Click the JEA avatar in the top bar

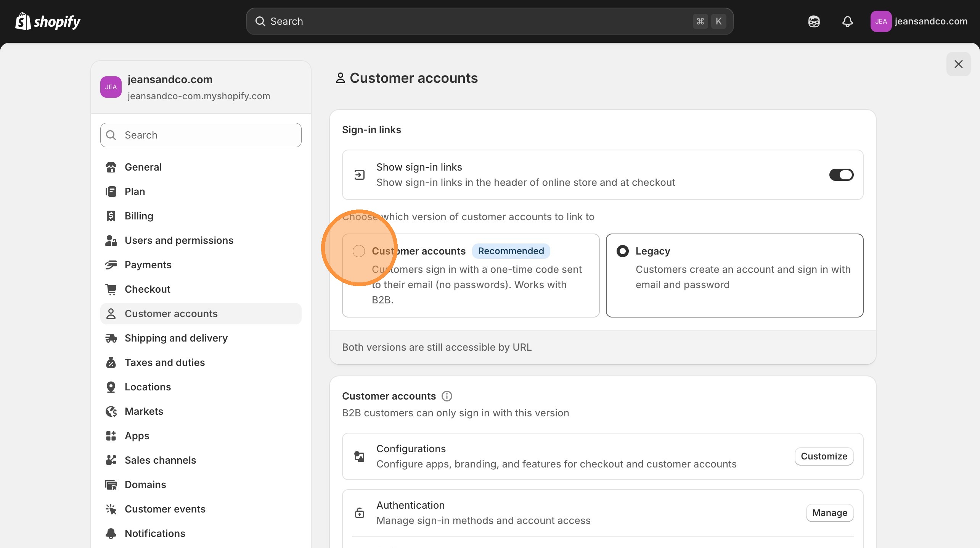881,21
